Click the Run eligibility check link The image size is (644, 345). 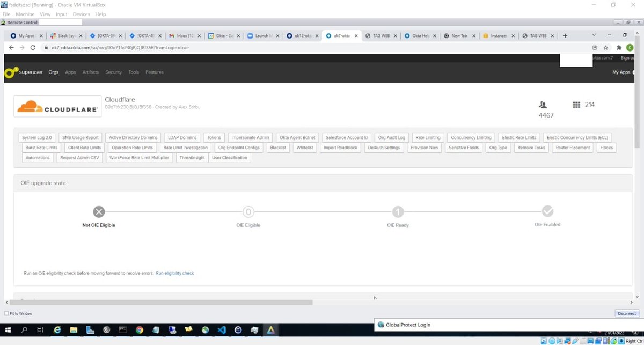175,273
